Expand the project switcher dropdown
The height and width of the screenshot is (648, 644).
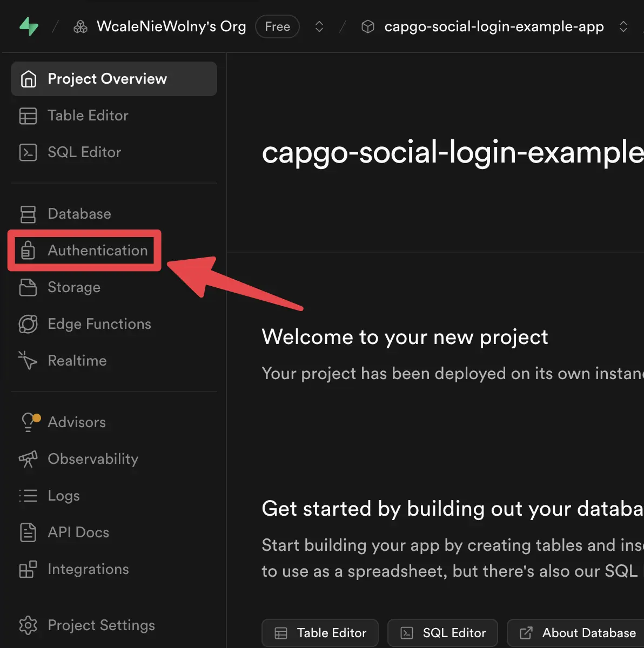(x=624, y=26)
